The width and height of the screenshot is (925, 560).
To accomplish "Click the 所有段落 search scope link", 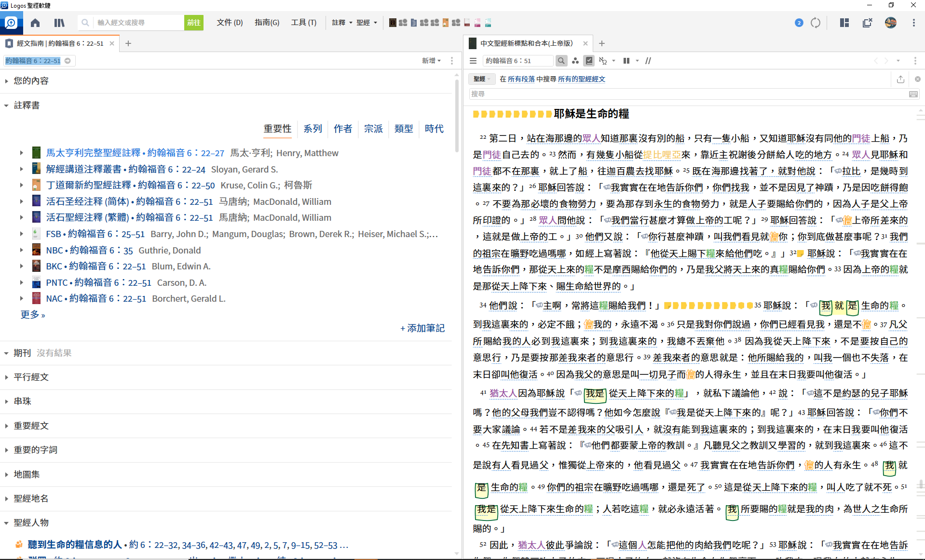I will click(x=521, y=79).
